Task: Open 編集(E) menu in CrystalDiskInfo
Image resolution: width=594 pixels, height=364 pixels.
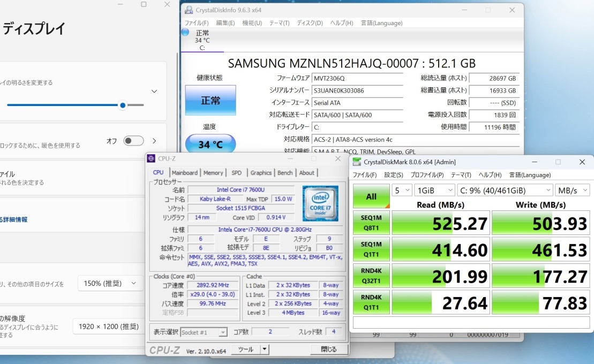Action: click(x=225, y=23)
